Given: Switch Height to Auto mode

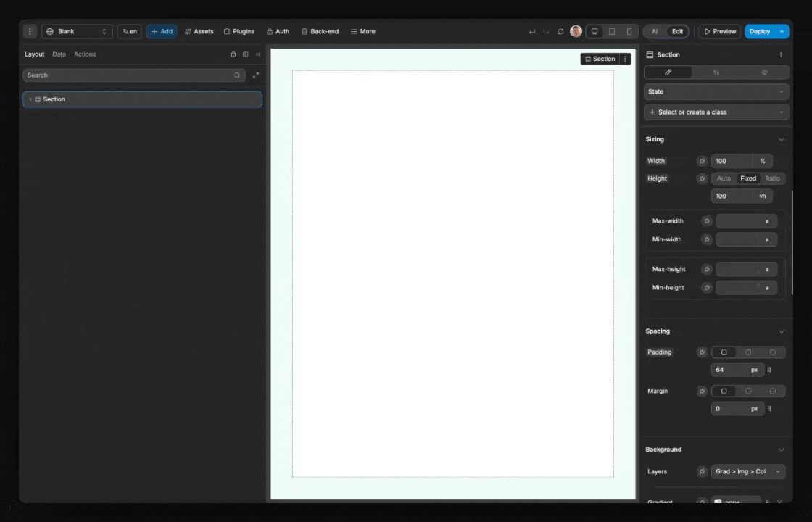Looking at the screenshot, I should 723,178.
